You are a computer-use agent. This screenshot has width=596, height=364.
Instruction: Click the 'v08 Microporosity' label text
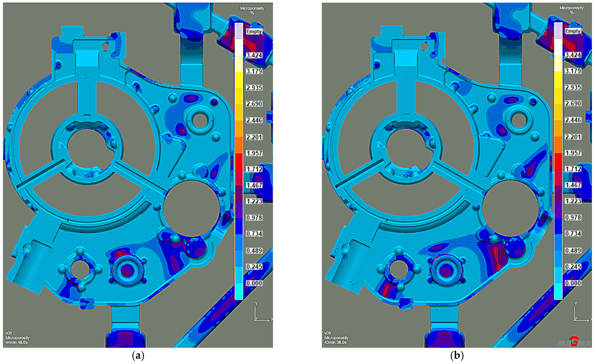pyautogui.click(x=17, y=337)
